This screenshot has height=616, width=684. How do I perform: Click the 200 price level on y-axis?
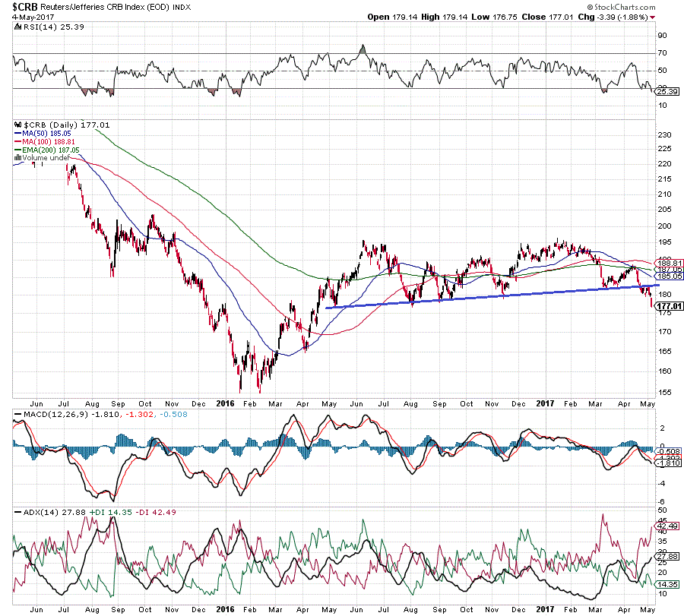coord(664,226)
